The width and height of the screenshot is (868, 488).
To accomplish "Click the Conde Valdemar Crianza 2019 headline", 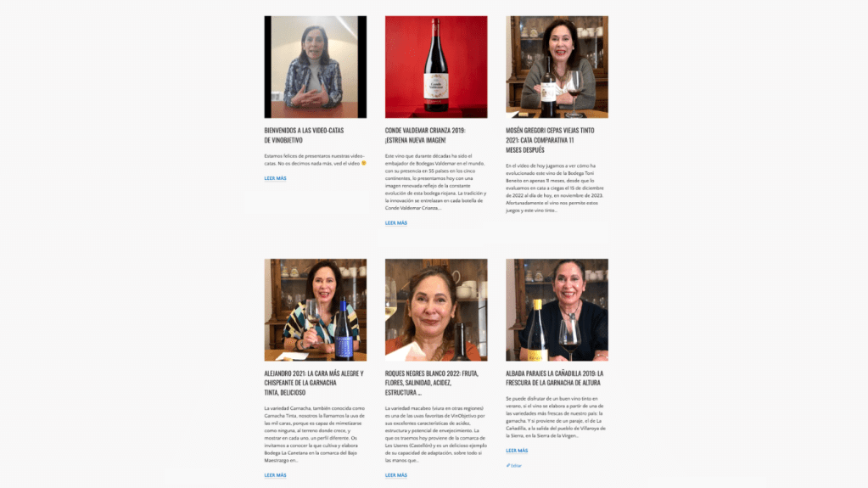I will 425,135.
